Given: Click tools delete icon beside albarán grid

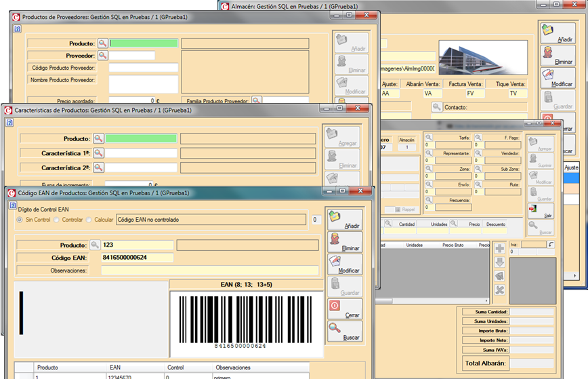Looking at the screenshot, I should (x=499, y=290).
